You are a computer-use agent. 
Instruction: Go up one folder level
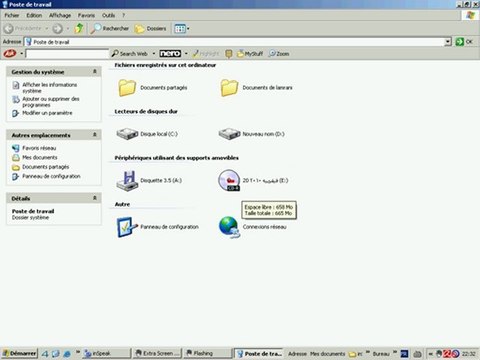coord(79,28)
